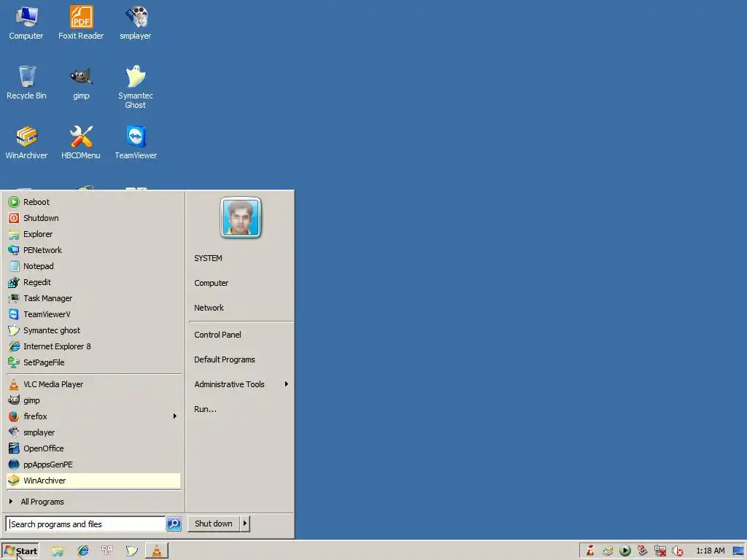Launch Symantec ghost from the Start menu
This screenshot has height=560, width=747.
tap(93, 330)
